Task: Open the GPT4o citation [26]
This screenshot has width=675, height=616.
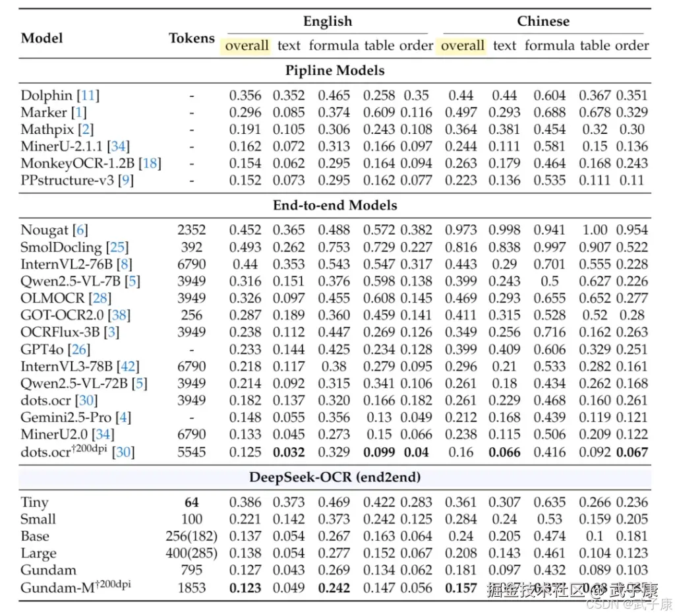Action: [79, 350]
